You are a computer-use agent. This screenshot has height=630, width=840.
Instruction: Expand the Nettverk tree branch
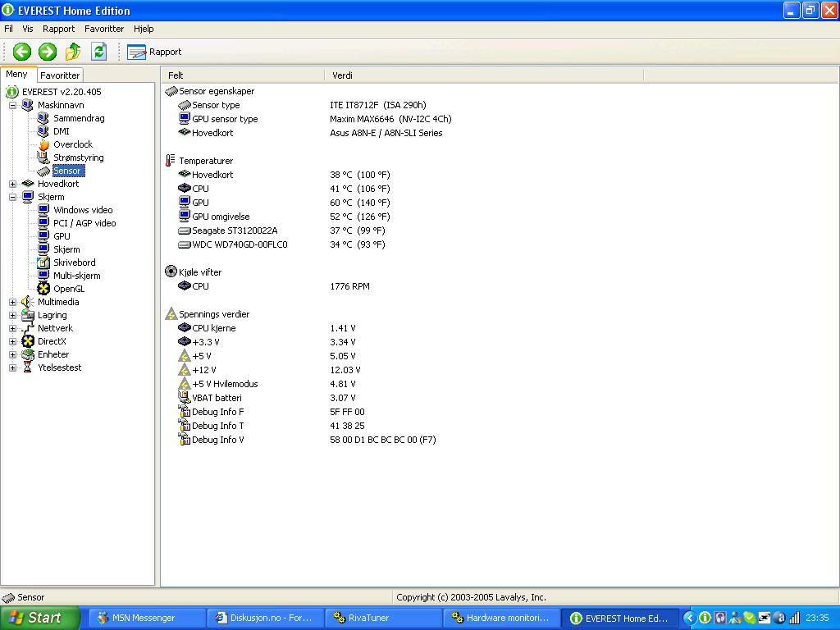pos(13,328)
